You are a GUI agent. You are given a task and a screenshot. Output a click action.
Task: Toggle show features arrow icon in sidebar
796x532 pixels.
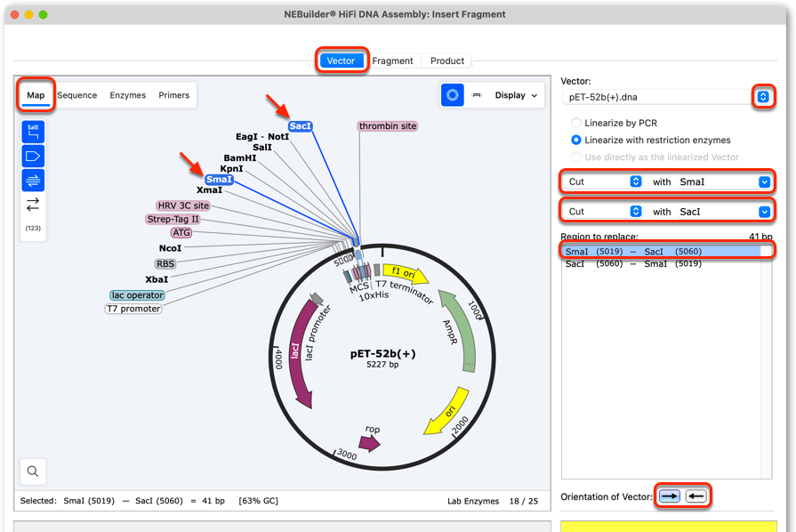click(x=33, y=156)
